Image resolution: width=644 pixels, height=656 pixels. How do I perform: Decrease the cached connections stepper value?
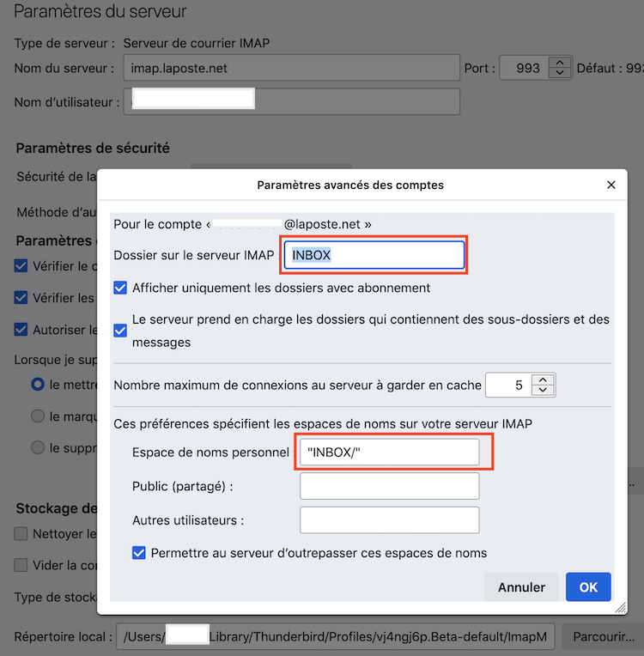[544, 391]
